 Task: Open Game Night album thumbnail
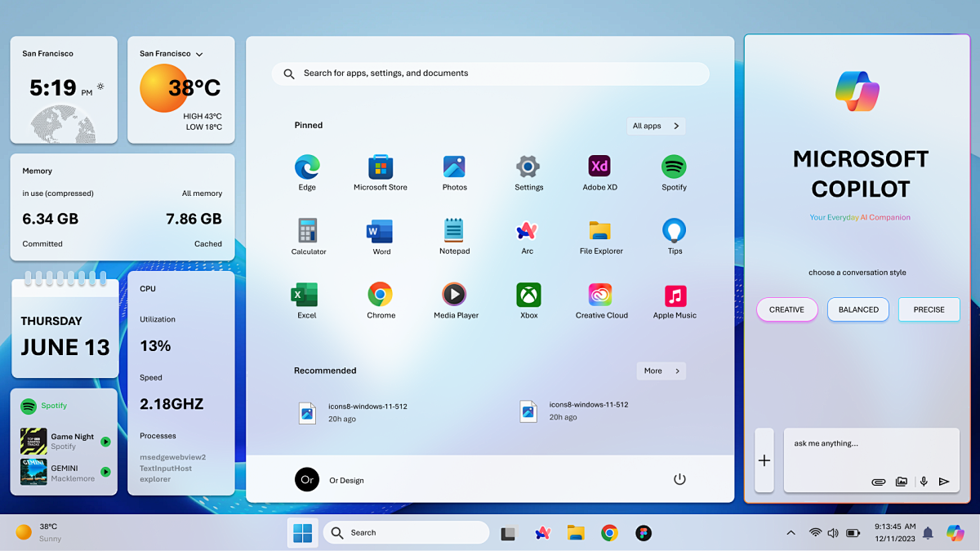[x=33, y=442]
